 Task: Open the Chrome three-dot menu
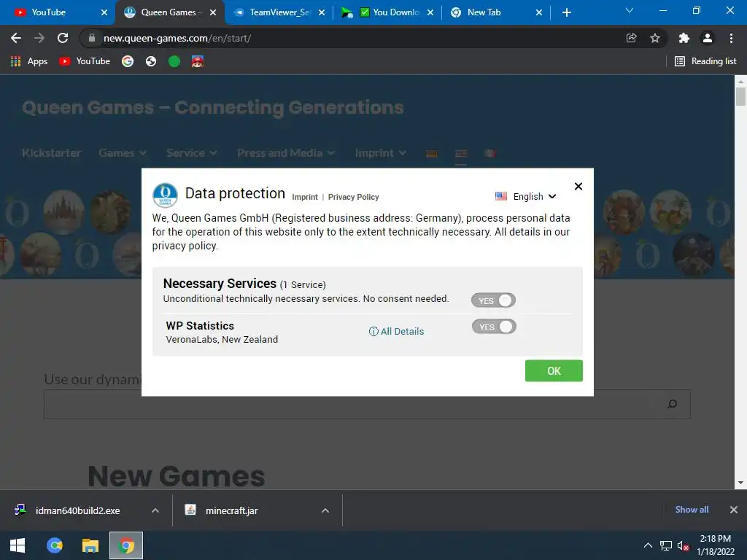coord(731,38)
